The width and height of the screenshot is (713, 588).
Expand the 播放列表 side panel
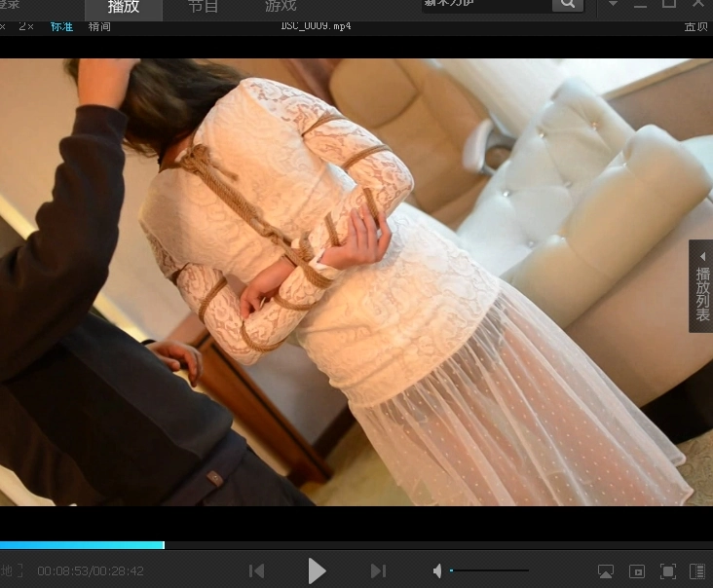coord(701,286)
